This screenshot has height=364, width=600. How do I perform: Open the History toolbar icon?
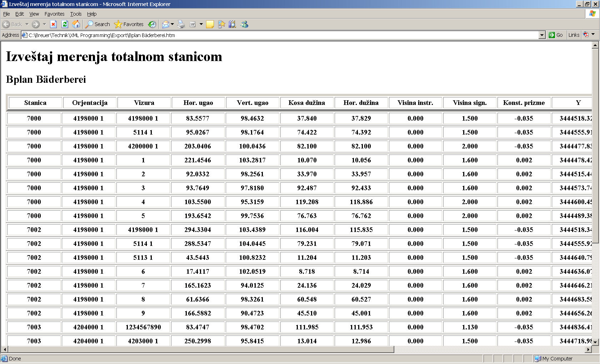pos(152,24)
